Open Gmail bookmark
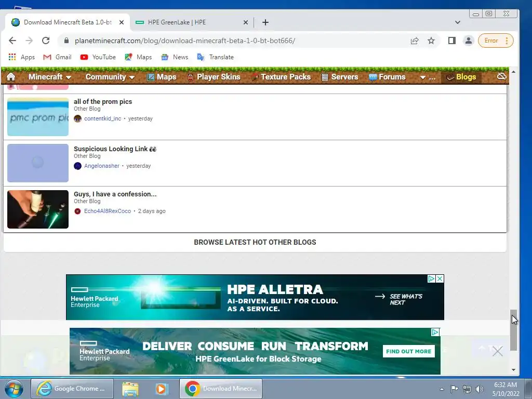 coord(57,57)
